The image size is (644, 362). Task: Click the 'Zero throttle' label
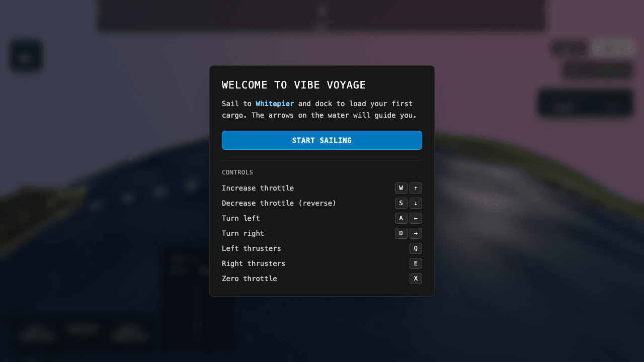(250, 279)
